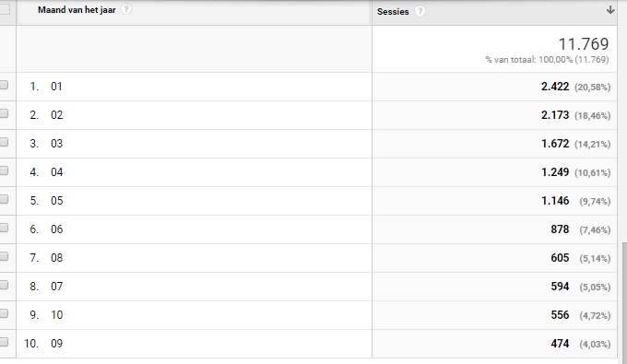Tick the checkbox for row 7 month 08
The height and width of the screenshot is (364, 627).
click(x=4, y=256)
